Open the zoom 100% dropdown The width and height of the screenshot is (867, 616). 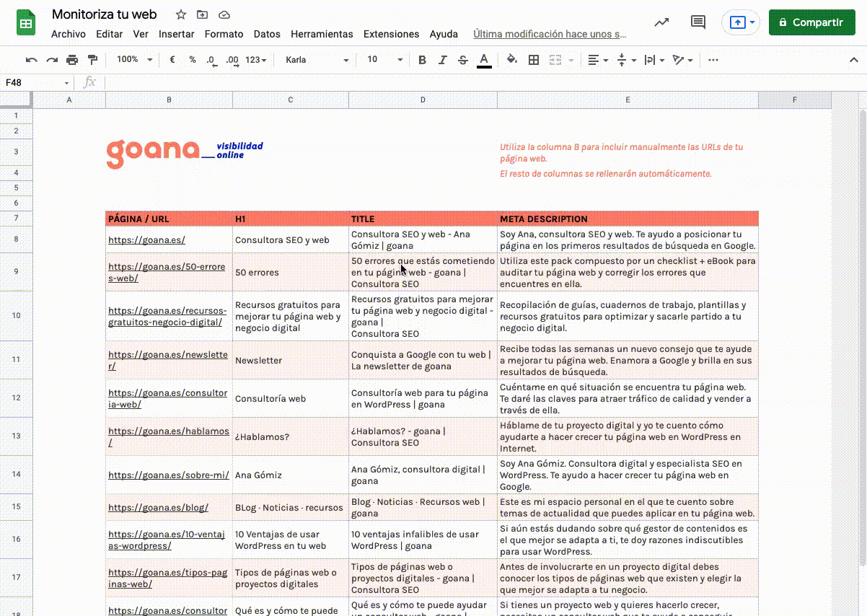click(x=134, y=60)
